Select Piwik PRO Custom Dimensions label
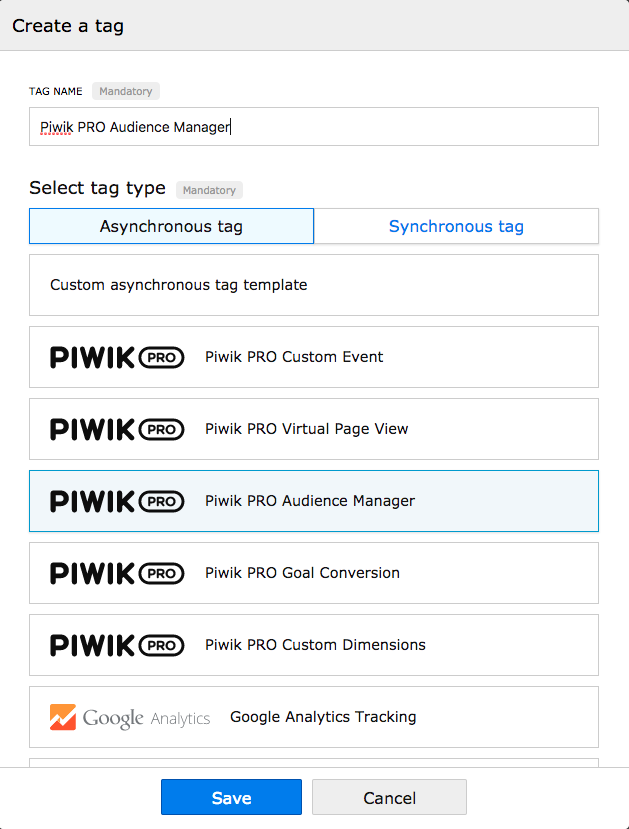This screenshot has width=629, height=829. tap(315, 645)
